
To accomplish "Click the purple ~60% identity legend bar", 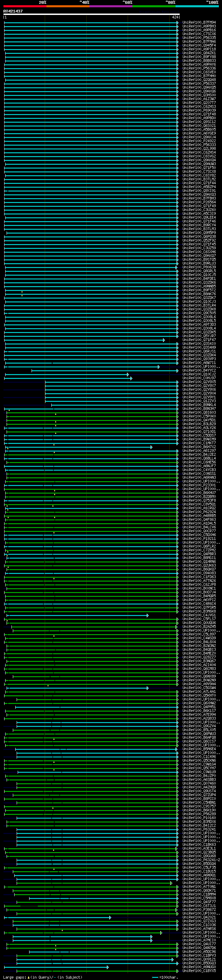I will (x=111, y=6).
